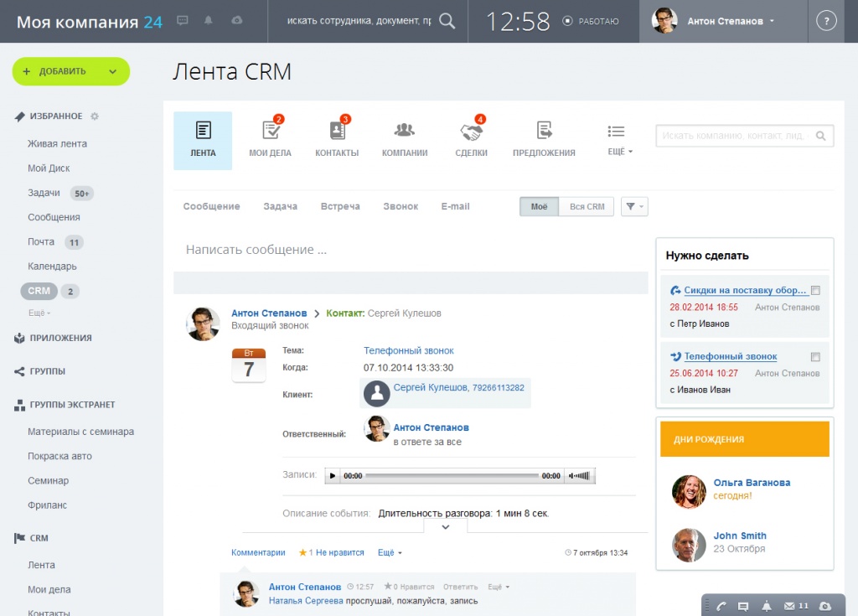Image resolution: width=858 pixels, height=616 pixels.
Task: Open the Предложения icon
Action: pyautogui.click(x=544, y=130)
